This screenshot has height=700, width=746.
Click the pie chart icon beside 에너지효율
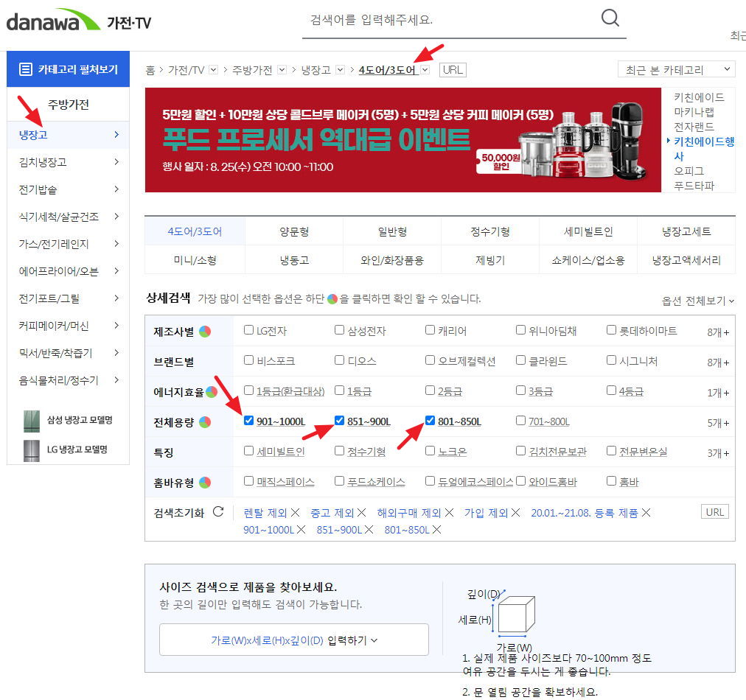[212, 392]
